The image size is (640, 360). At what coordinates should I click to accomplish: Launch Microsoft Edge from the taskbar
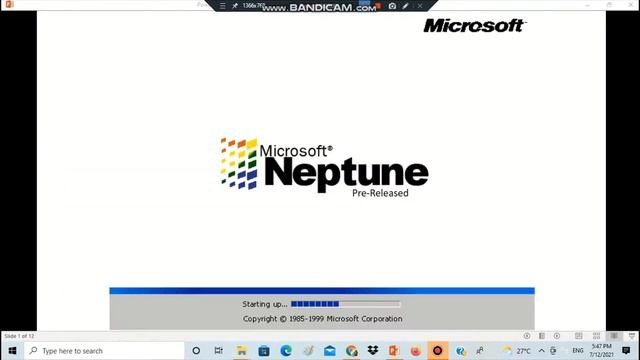point(286,351)
